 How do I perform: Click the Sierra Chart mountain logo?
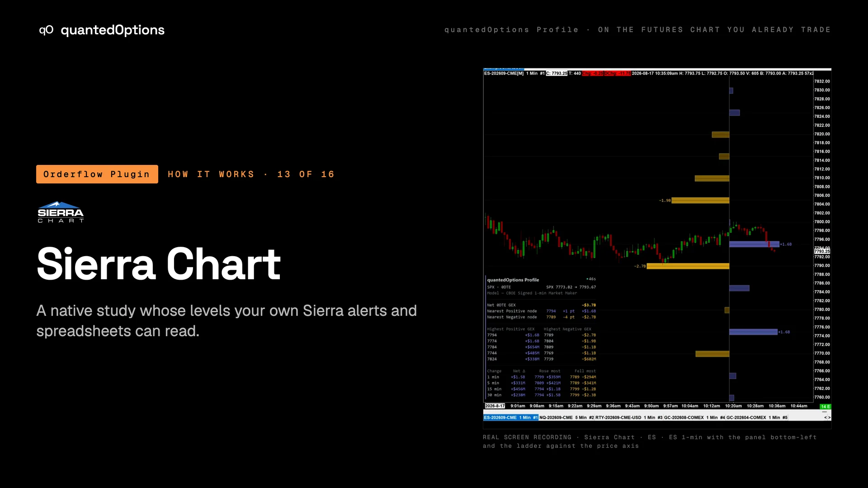[61, 212]
